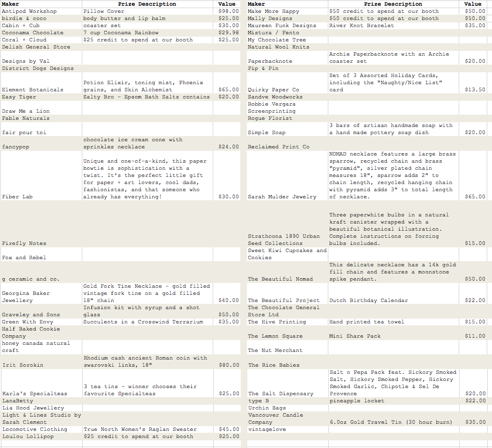Image resolution: width=492 pixels, height=448 pixels.
Task: Click the "LanaBetty" maker cell
Action: [x=41, y=401]
